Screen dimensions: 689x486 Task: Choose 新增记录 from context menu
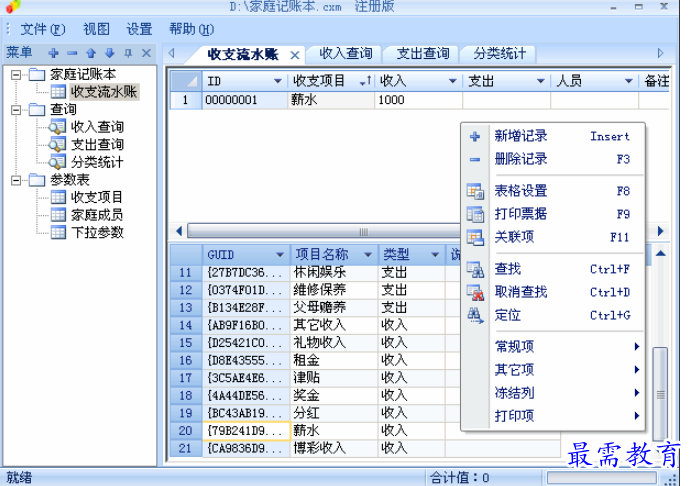553,136
